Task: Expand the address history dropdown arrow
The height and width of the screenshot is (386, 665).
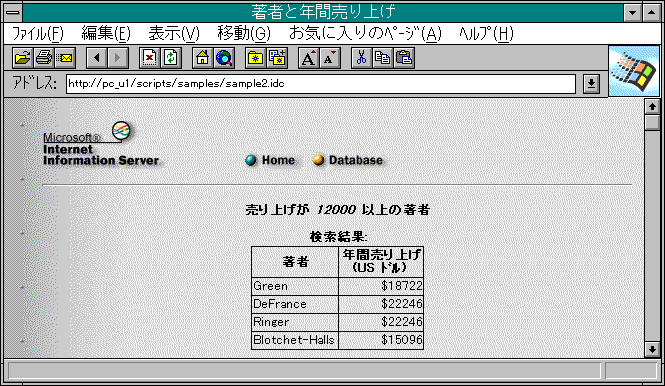Action: point(591,84)
